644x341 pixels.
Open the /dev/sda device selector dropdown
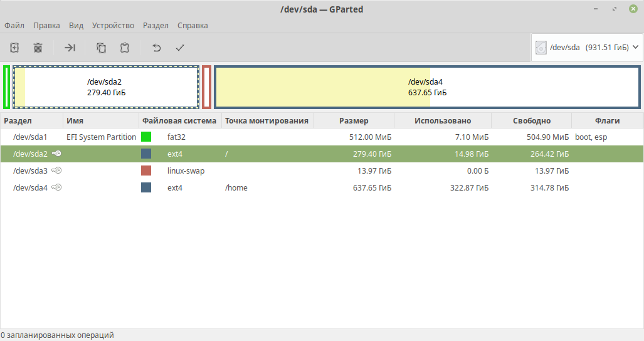pos(587,47)
